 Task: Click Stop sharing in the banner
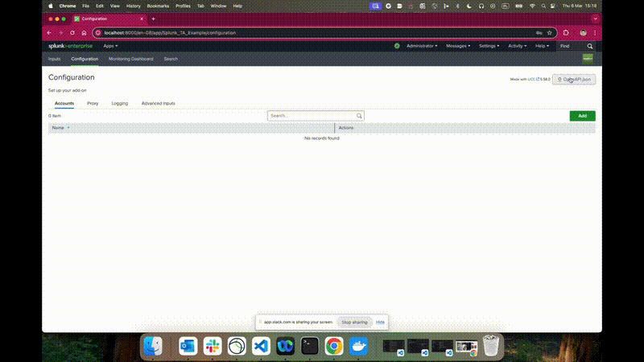[x=354, y=323]
